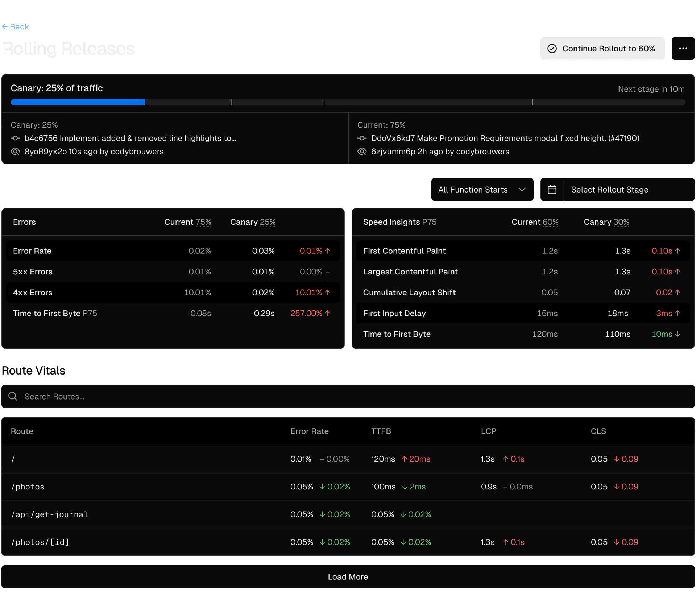696x616 pixels.
Task: Click the underlined Canary 30% percentage
Action: (x=621, y=222)
